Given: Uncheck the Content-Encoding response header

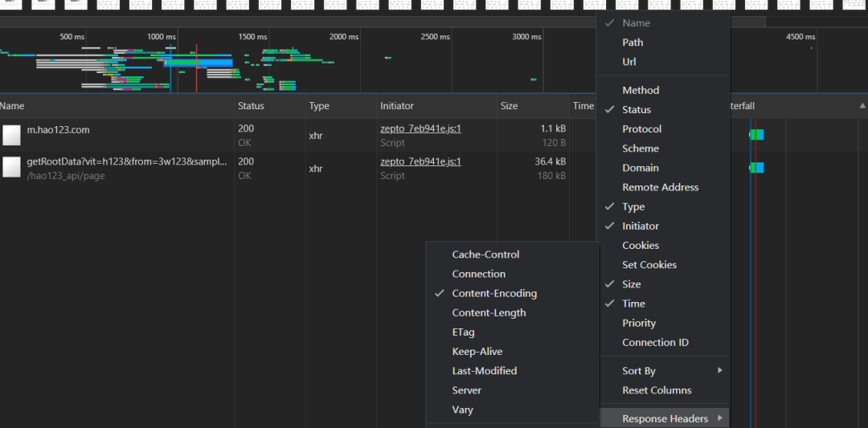Looking at the screenshot, I should coord(512,293).
